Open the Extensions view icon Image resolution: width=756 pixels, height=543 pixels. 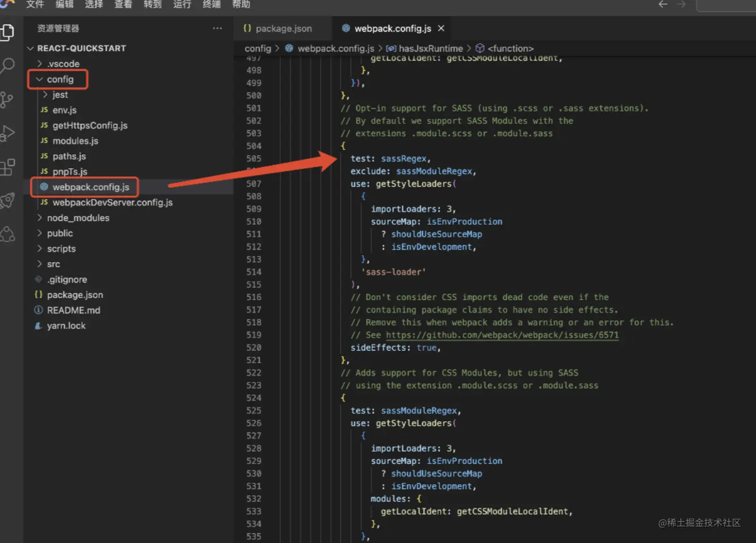[x=8, y=167]
